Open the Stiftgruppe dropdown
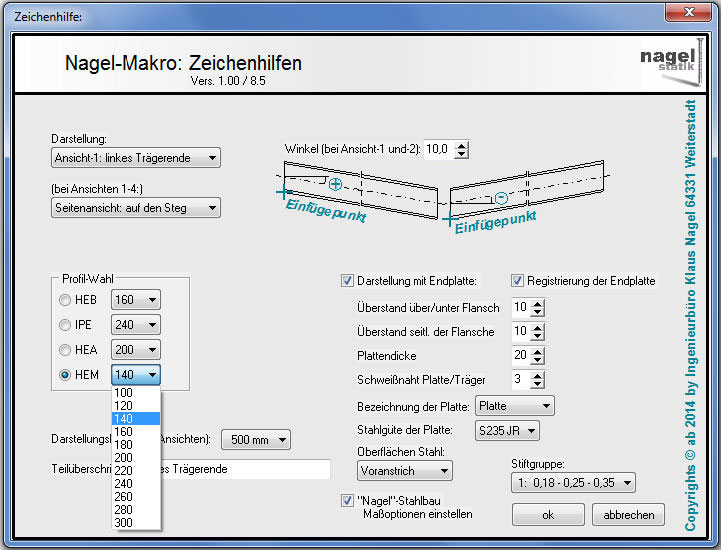721x550 pixels. click(x=572, y=483)
